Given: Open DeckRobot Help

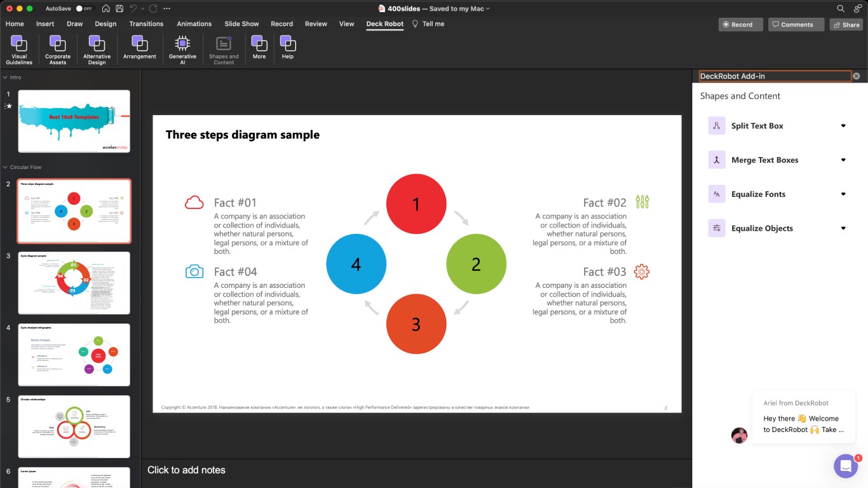Looking at the screenshot, I should point(288,48).
